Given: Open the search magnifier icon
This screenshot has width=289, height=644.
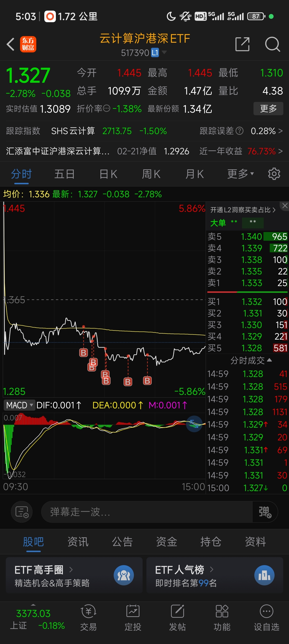Looking at the screenshot, I should coord(272,44).
